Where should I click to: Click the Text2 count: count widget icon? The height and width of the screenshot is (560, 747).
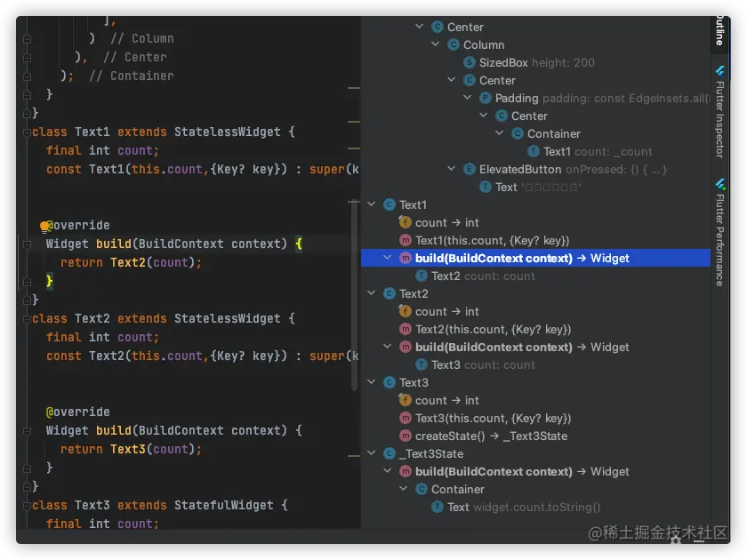(x=422, y=276)
